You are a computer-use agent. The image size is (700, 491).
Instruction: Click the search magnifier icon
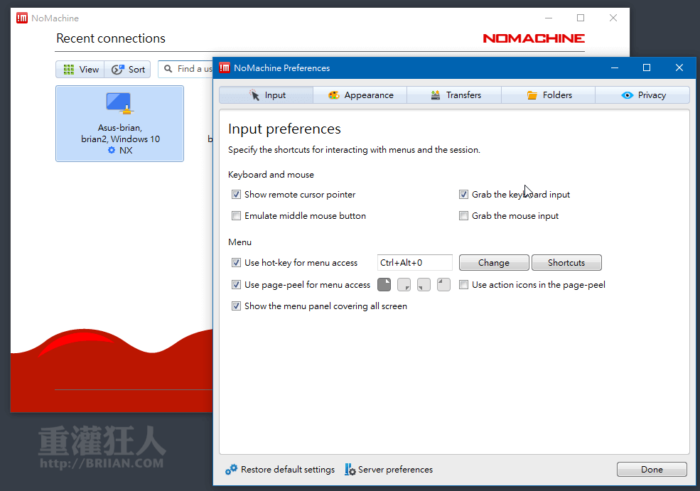click(168, 69)
